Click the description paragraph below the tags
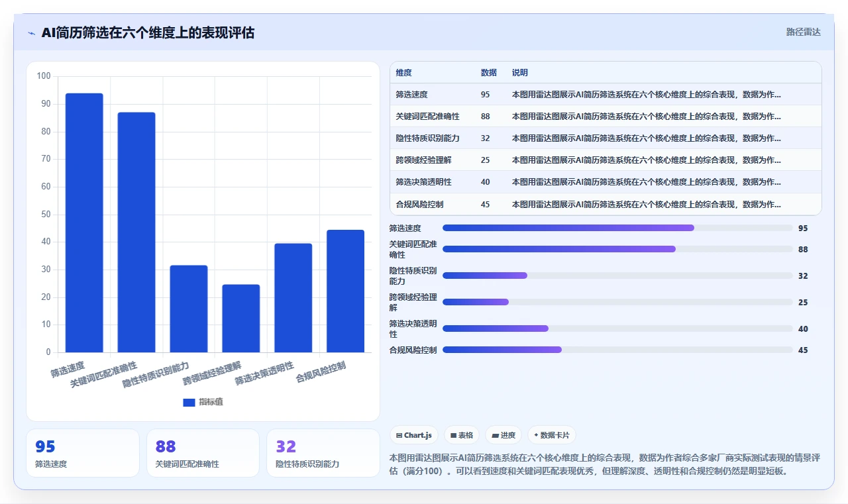The height and width of the screenshot is (504, 848). tap(605, 465)
